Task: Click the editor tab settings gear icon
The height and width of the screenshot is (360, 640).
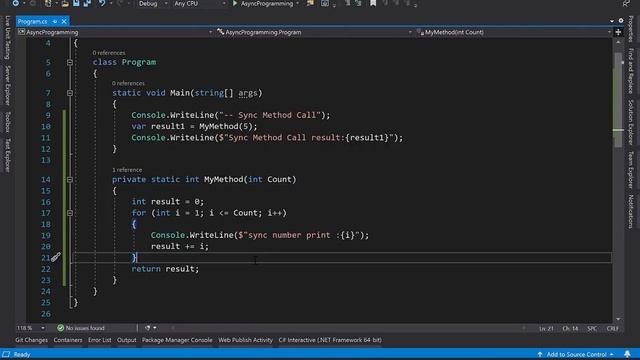Action: point(621,20)
